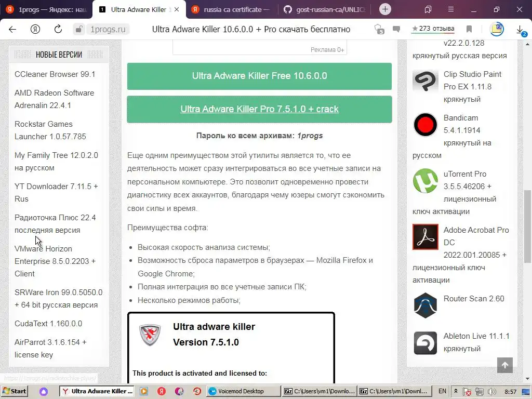The width and height of the screenshot is (532, 399).
Task: Click the red Yandex browser quick-launch icon
Action: 162,391
